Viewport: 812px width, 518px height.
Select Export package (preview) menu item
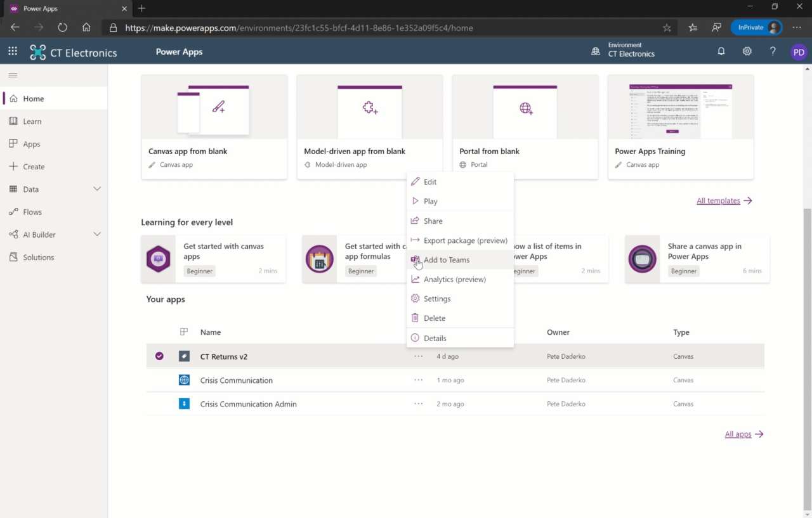click(x=465, y=240)
